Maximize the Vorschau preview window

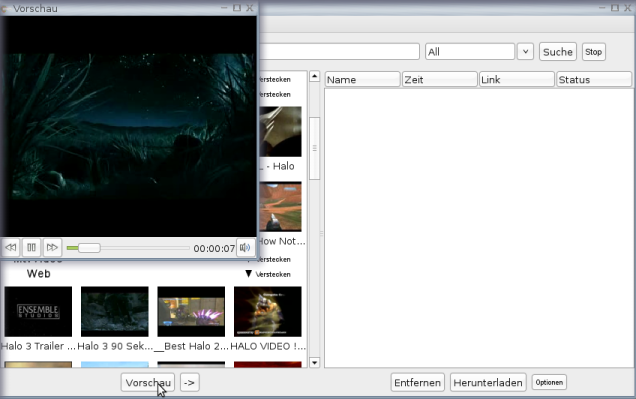[237, 8]
